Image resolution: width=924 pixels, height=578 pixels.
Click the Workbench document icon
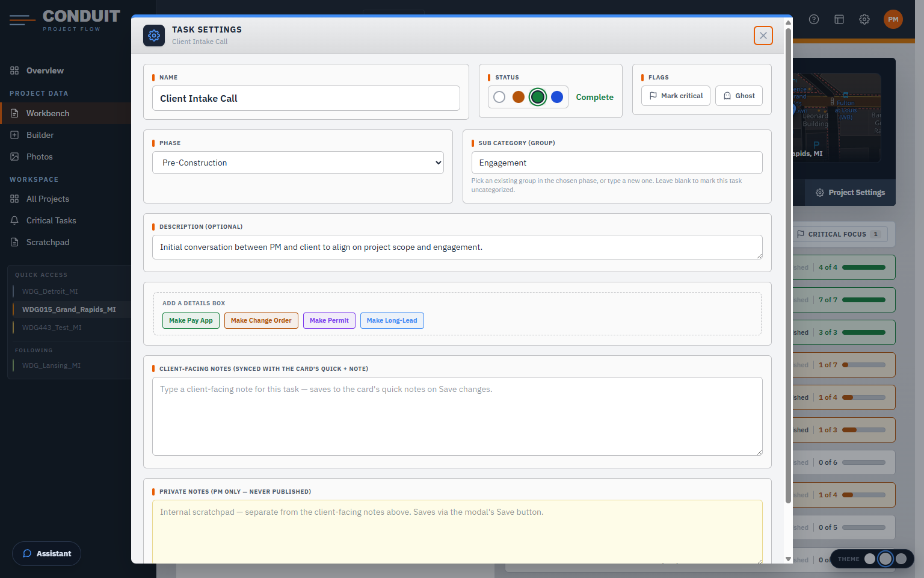pos(14,113)
